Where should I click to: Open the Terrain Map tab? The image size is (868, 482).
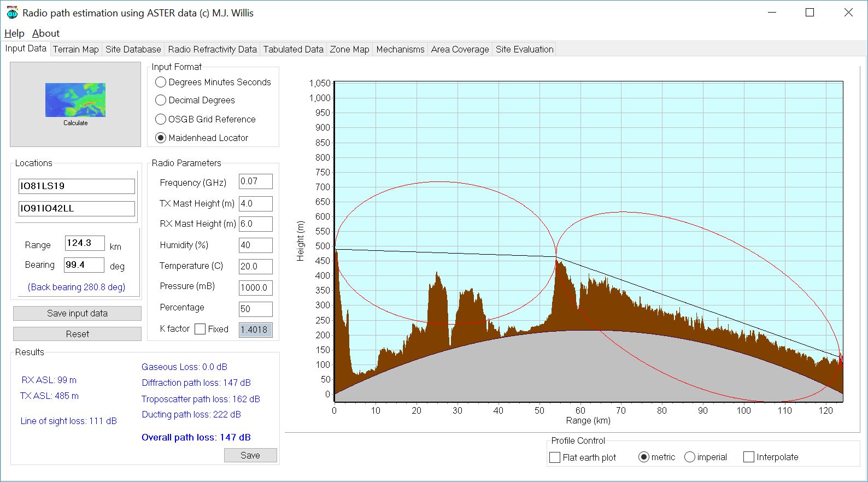point(75,49)
